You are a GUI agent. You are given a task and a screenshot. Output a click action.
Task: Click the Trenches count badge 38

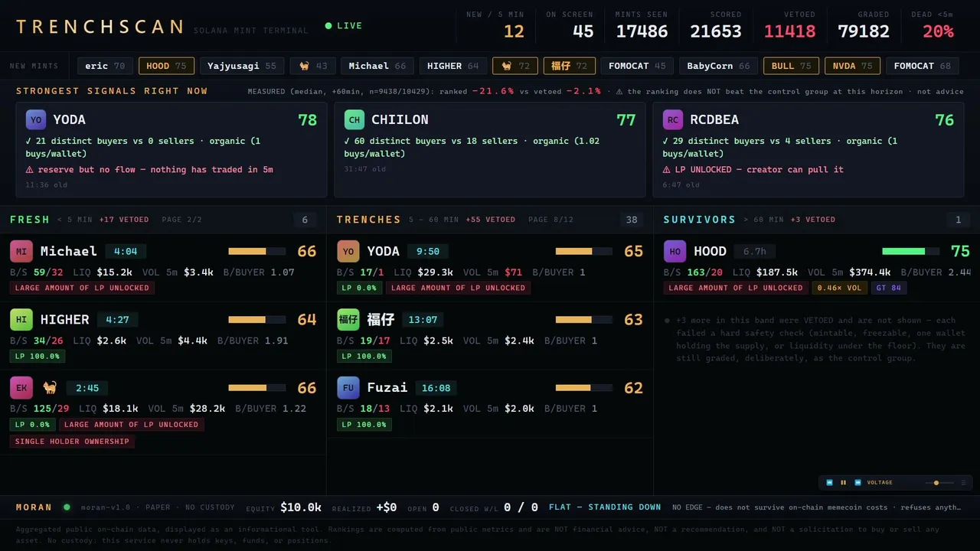(x=632, y=220)
